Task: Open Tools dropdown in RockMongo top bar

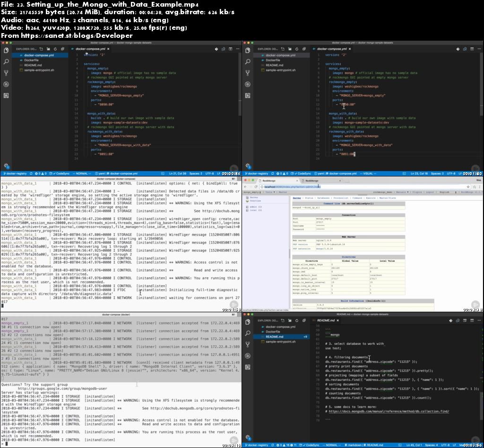Action: point(270,192)
